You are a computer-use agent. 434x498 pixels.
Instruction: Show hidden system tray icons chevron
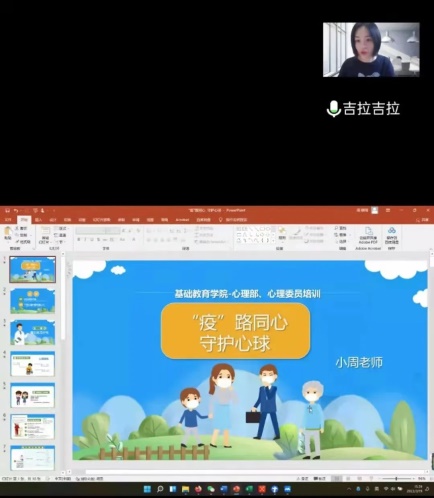click(x=349, y=489)
